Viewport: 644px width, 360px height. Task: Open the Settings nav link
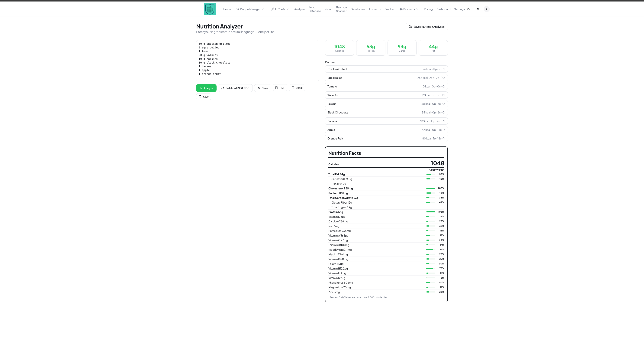point(459,9)
